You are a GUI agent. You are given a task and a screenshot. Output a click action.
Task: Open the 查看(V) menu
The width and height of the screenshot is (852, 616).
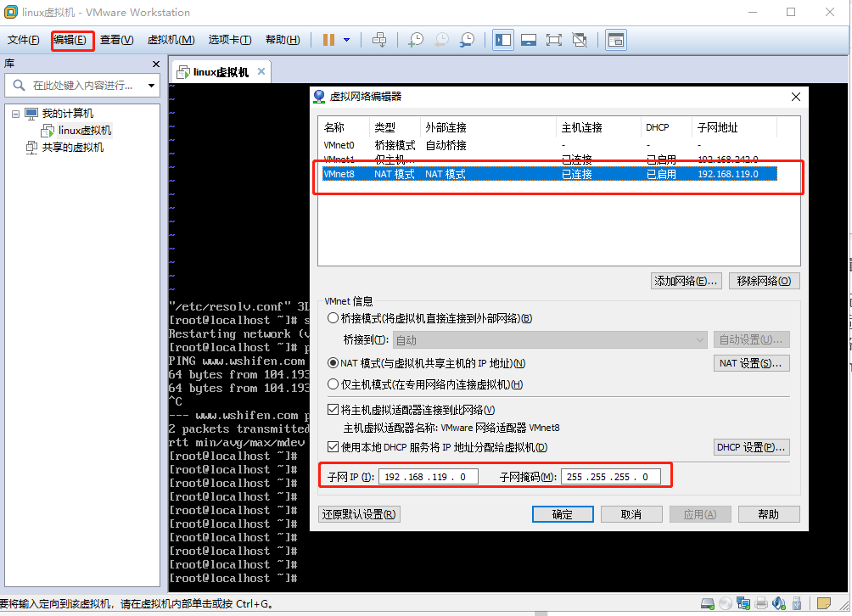[x=116, y=40]
